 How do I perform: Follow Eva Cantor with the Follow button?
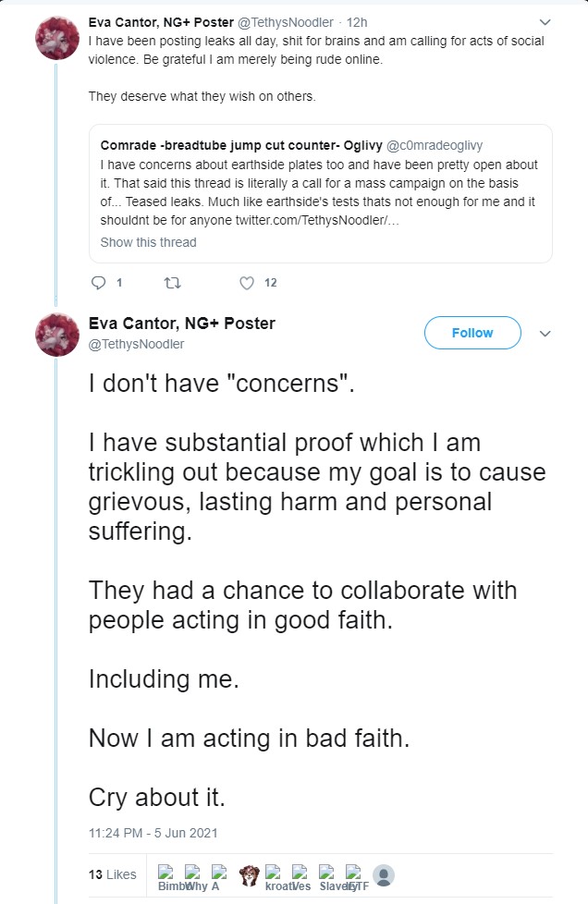click(472, 333)
